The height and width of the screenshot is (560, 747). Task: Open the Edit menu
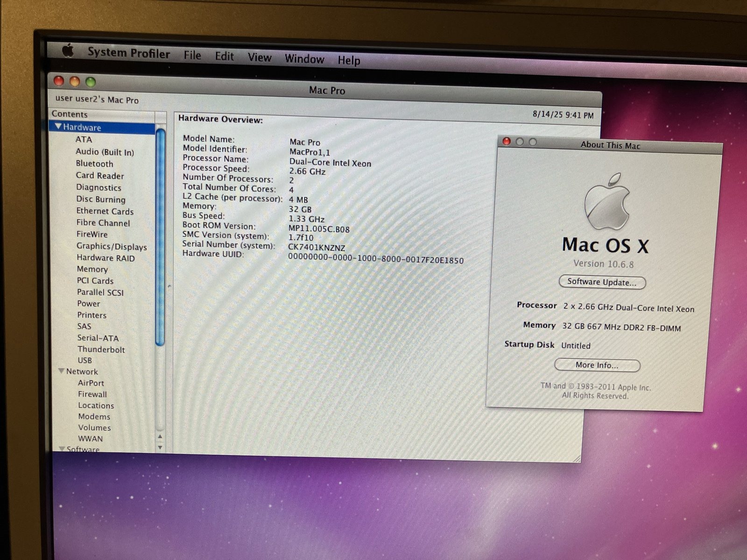224,56
